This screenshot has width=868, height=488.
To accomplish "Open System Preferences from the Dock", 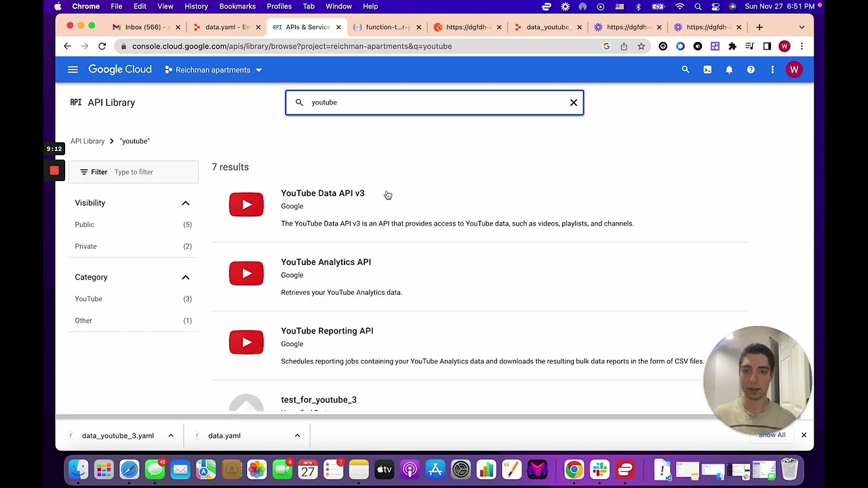I will pos(461,469).
